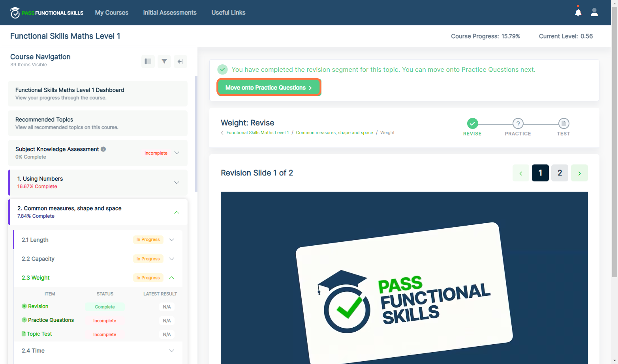Click 39 Items Visible label
The width and height of the screenshot is (618, 364).
[x=28, y=65]
